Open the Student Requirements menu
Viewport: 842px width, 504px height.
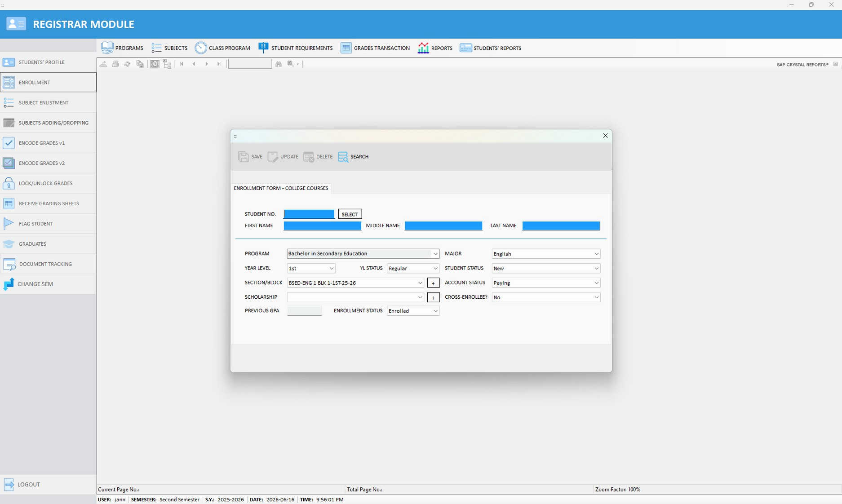295,48
